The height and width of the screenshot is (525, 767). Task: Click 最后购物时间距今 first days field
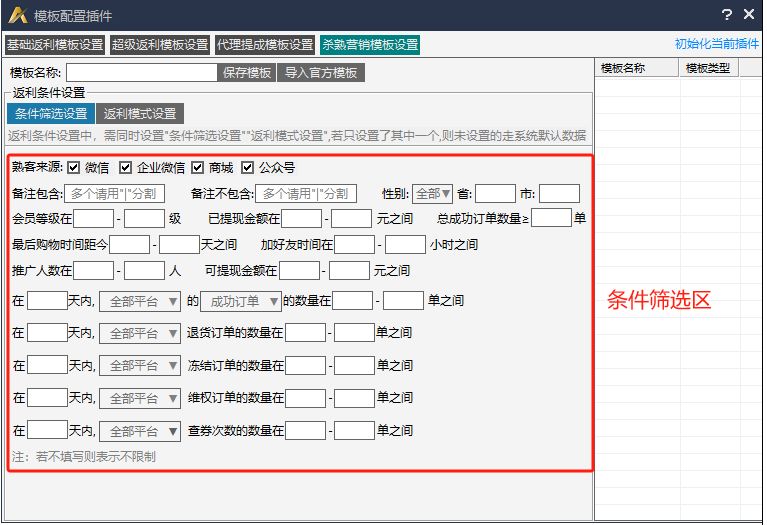[130, 244]
